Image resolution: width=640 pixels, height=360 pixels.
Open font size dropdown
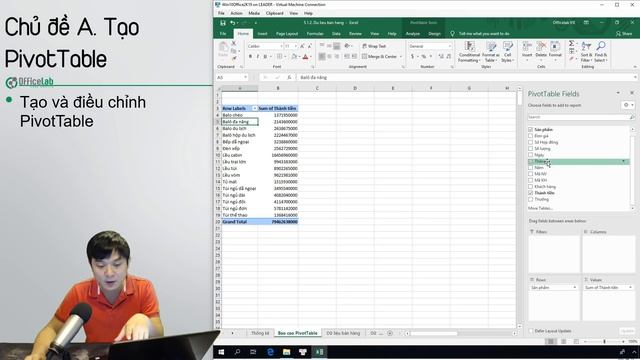(x=296, y=47)
